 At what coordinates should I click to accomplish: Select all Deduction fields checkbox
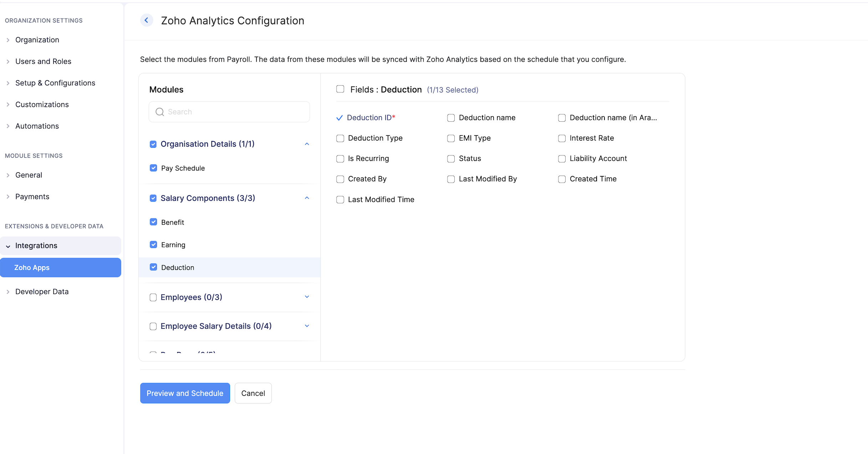coord(340,89)
